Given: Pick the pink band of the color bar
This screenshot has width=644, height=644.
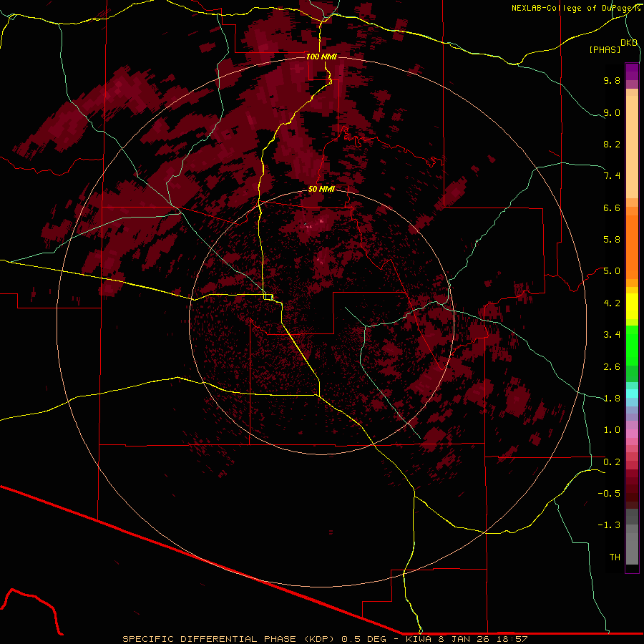Looking at the screenshot, I should [632, 434].
